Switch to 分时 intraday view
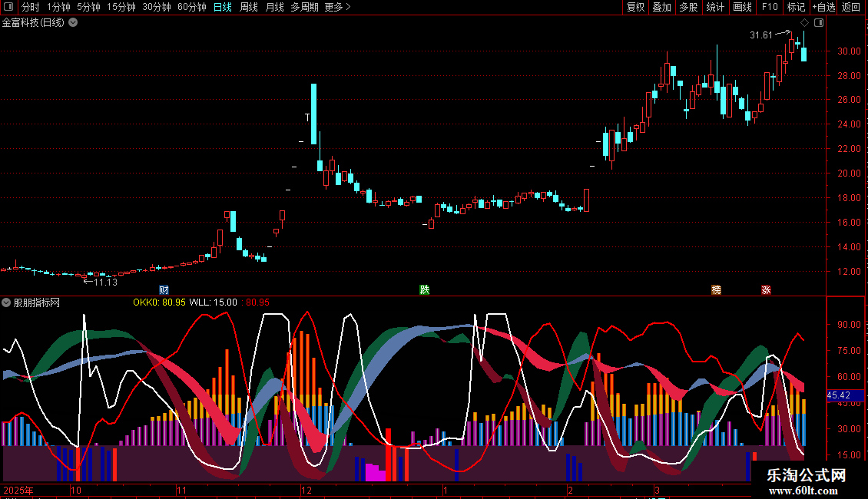Viewport: 868px width, 499px height. click(31, 7)
